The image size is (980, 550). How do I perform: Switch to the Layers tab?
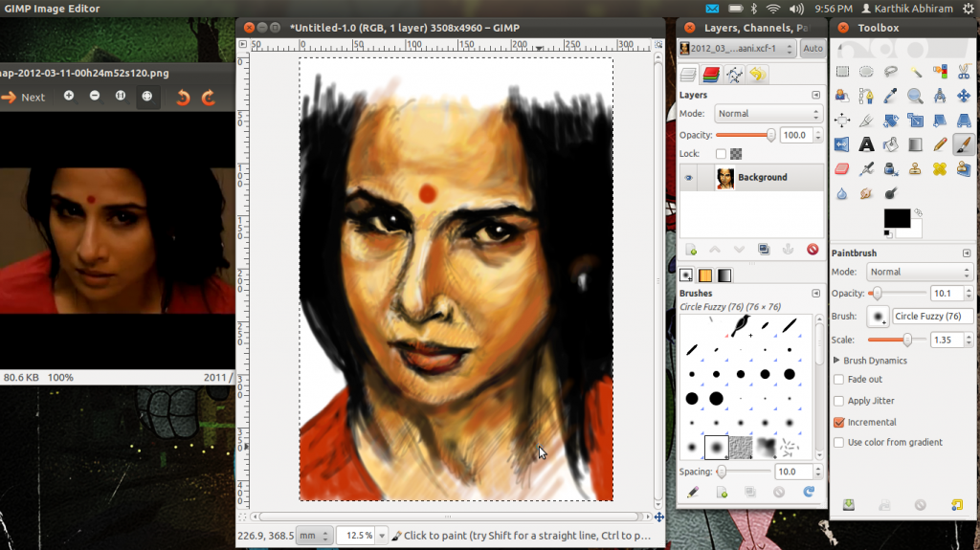pos(688,75)
